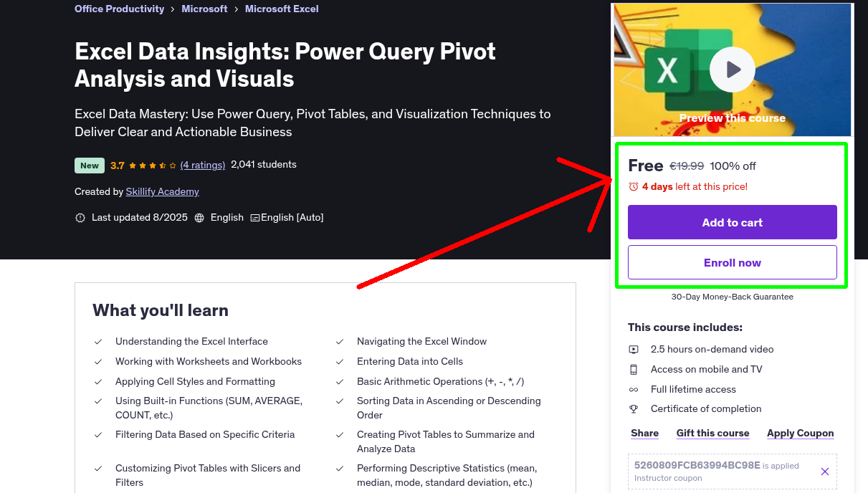Click the course title heading
Image resolution: width=868 pixels, height=493 pixels.
click(285, 64)
